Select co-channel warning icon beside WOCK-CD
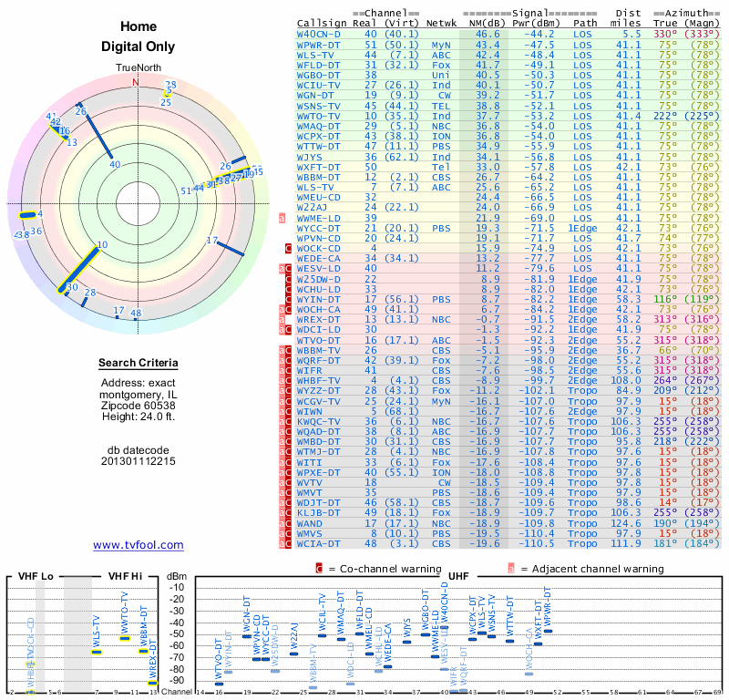The width and height of the screenshot is (729, 700). click(288, 248)
